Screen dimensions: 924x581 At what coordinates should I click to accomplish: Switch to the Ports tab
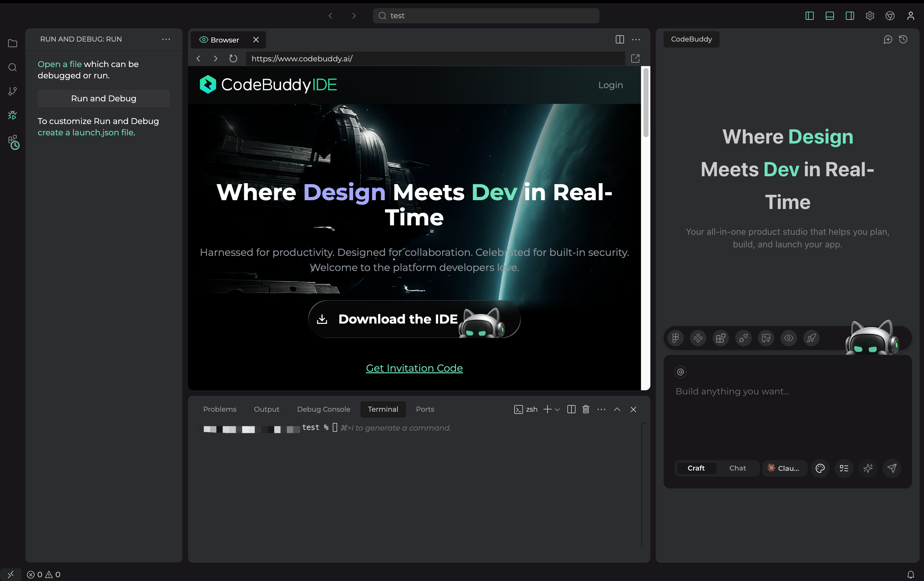425,409
